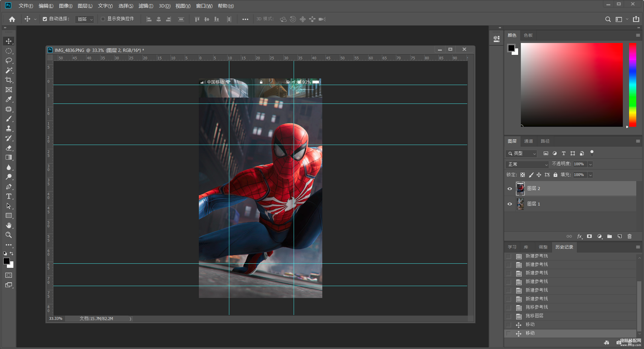The image size is (644, 349).
Task: Click the 图层 1 layer row
Action: pyautogui.click(x=570, y=204)
